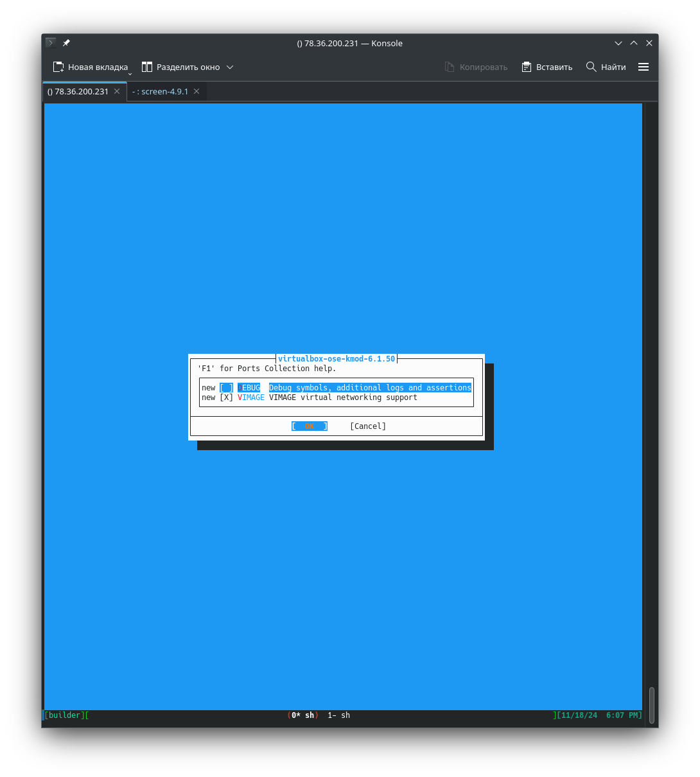Open the hamburger menu in Konsole toolbar
This screenshot has height=777, width=700.
pos(643,67)
